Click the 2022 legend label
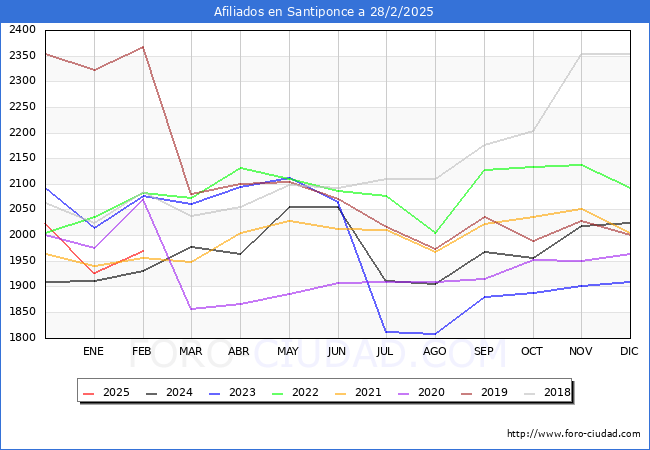 click(305, 392)
